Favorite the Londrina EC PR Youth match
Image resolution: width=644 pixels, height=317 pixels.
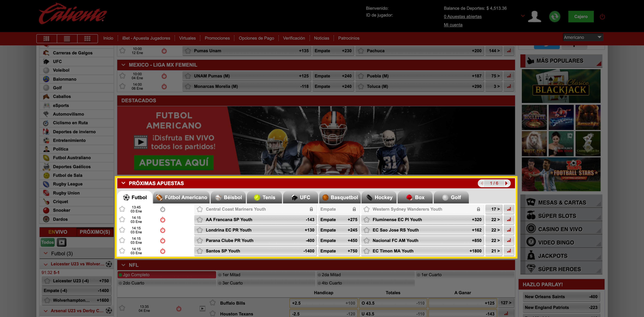click(x=122, y=230)
